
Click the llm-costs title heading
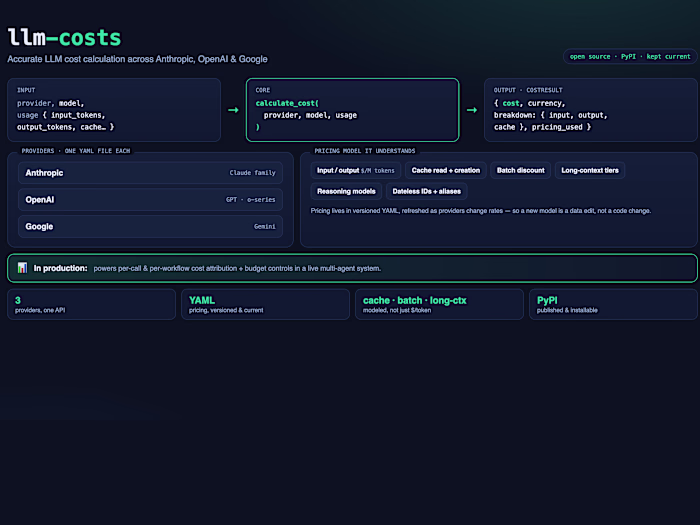click(64, 38)
